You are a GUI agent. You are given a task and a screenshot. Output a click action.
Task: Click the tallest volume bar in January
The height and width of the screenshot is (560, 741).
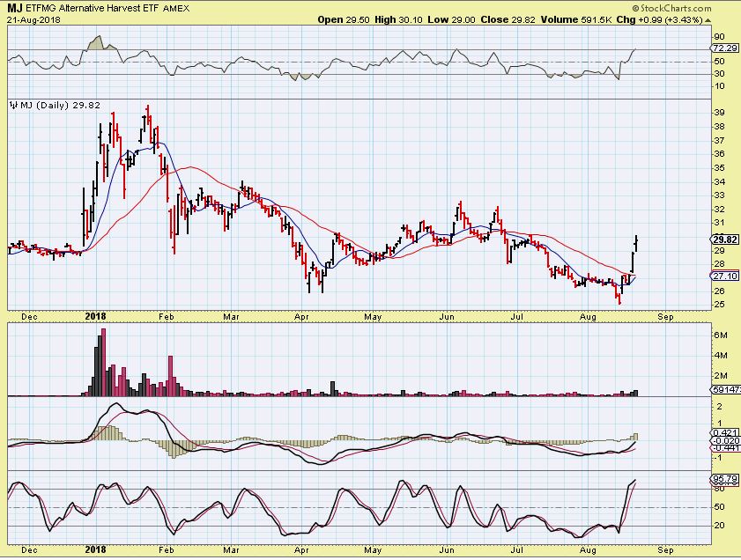(103, 362)
